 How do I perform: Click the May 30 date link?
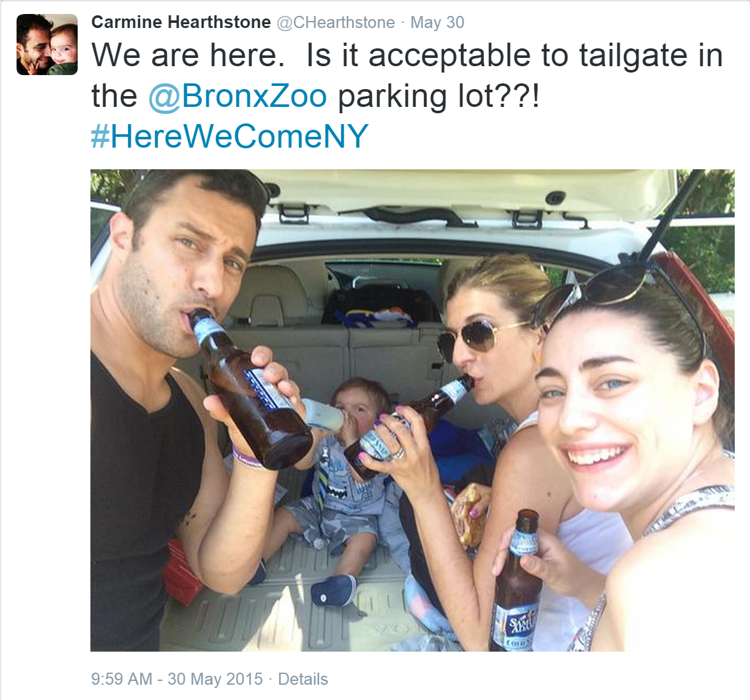point(437,22)
